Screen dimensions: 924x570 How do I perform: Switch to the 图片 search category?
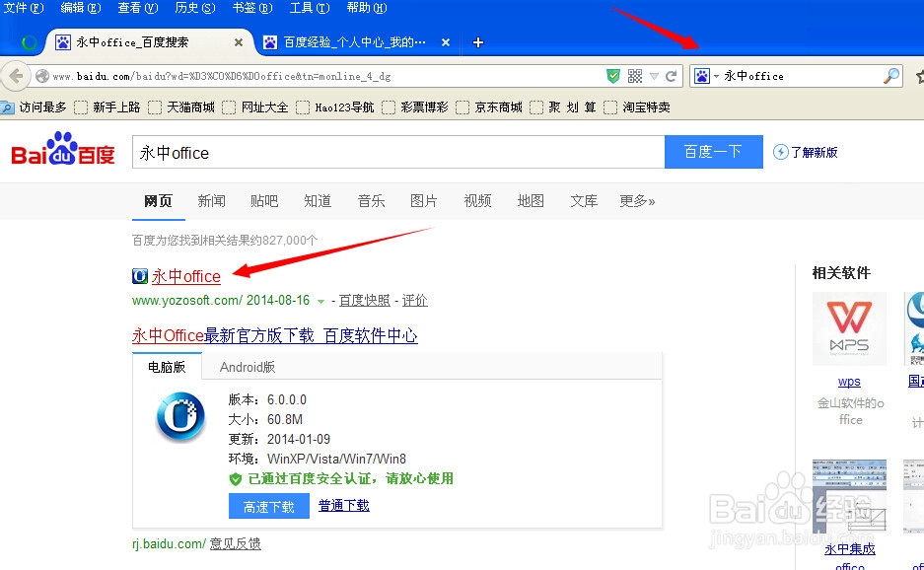(x=424, y=201)
